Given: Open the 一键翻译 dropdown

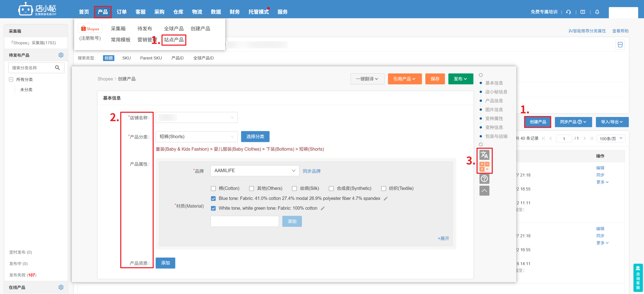Looking at the screenshot, I should 367,79.
